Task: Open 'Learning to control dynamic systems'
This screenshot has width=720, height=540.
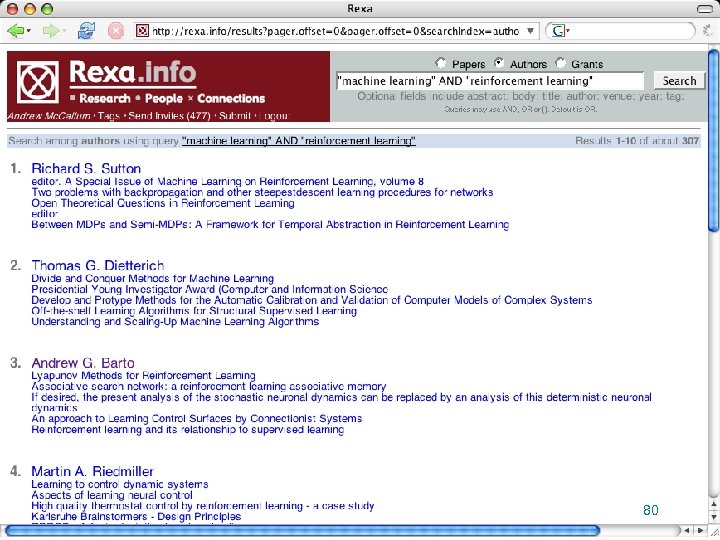Action: 119,484
